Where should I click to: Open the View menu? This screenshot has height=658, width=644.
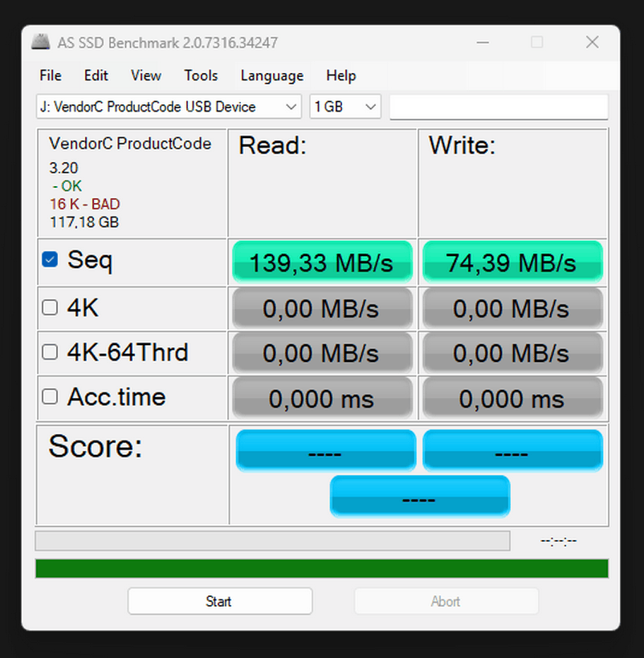(x=145, y=75)
